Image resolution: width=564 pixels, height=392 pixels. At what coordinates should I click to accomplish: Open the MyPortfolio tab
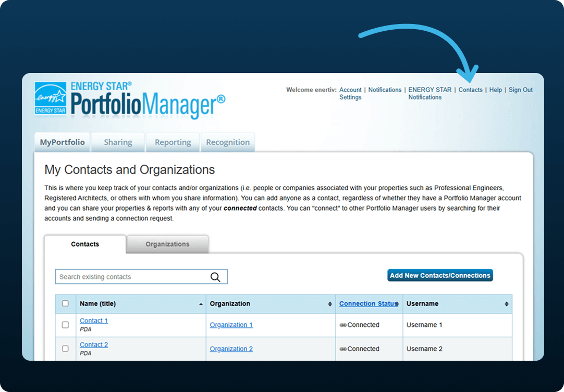(x=62, y=142)
